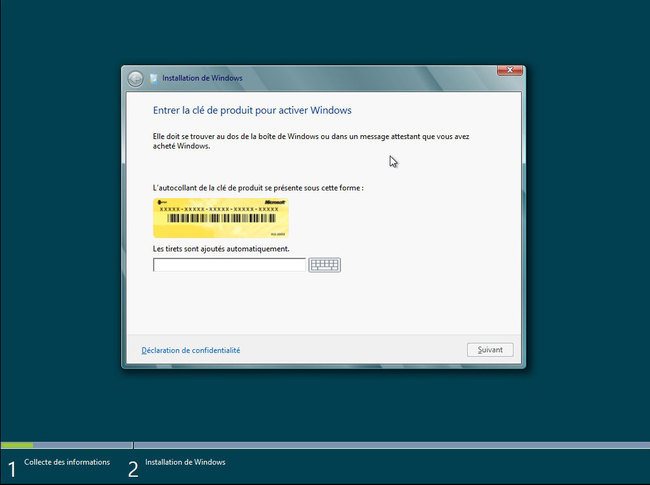Screen dimensions: 650x485
Task: Click the 'Installation de Windows' title bar text
Action: pos(202,78)
